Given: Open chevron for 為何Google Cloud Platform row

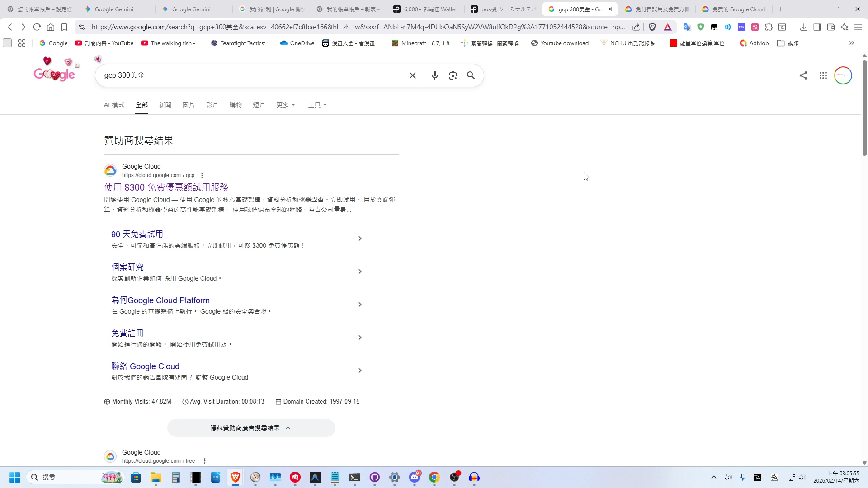Looking at the screenshot, I should (x=359, y=305).
